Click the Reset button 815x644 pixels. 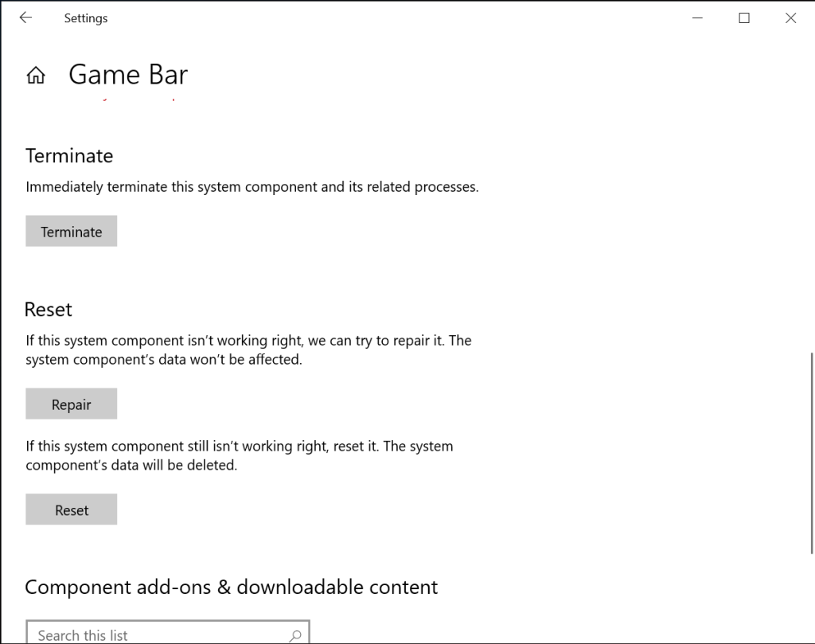coord(71,509)
